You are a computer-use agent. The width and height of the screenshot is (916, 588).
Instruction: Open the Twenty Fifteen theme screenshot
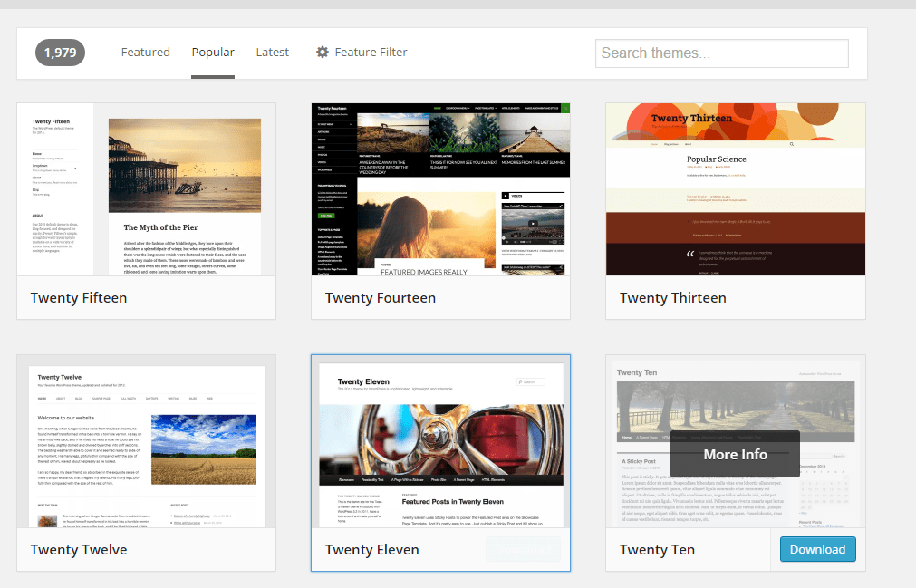point(146,189)
